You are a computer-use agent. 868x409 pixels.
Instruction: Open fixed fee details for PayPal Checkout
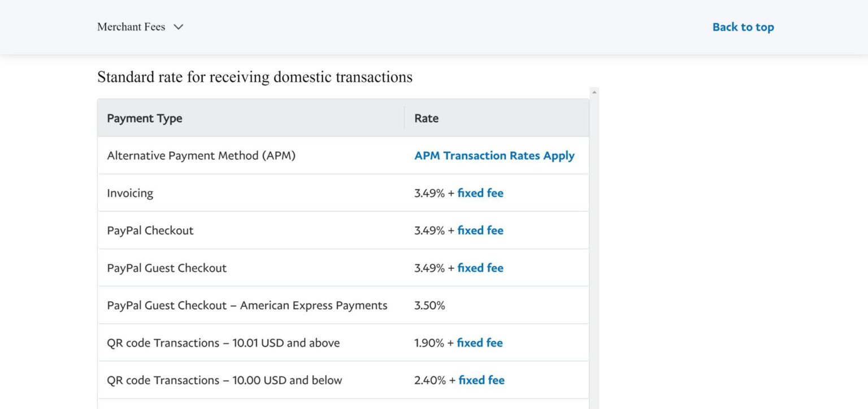(x=480, y=230)
